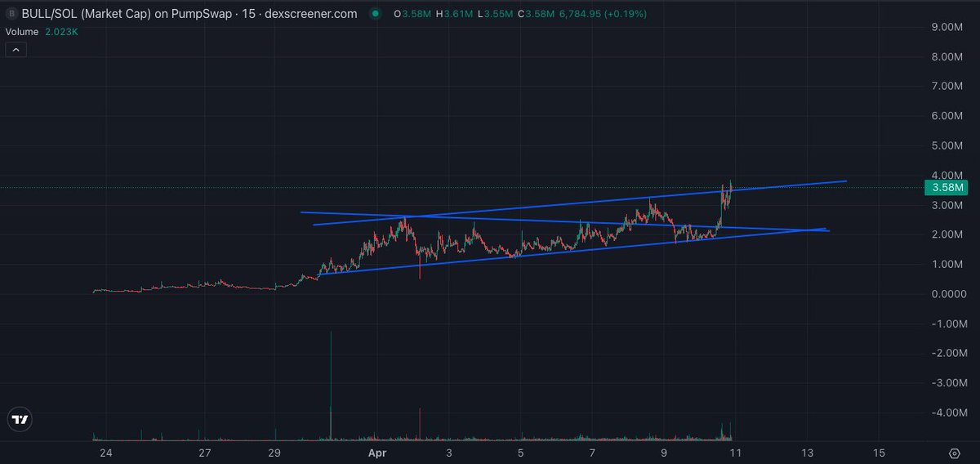980x464 pixels.
Task: Click the green market status dot
Action: 375,14
